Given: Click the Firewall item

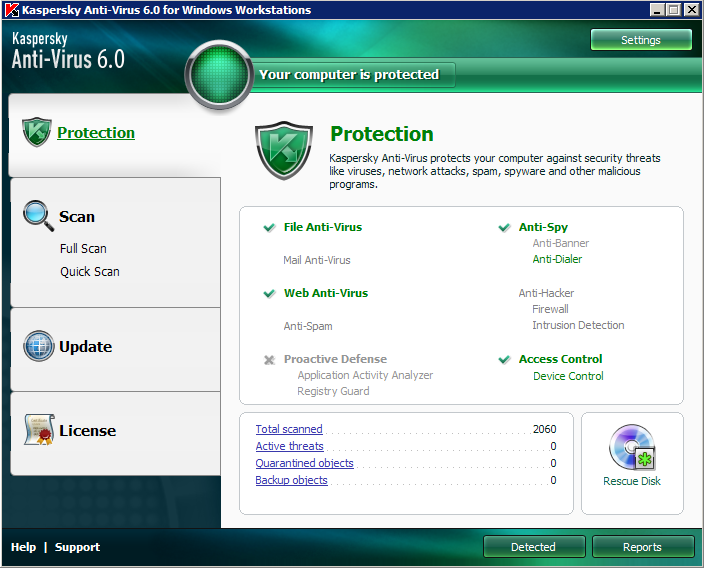Looking at the screenshot, I should pyautogui.click(x=550, y=309).
